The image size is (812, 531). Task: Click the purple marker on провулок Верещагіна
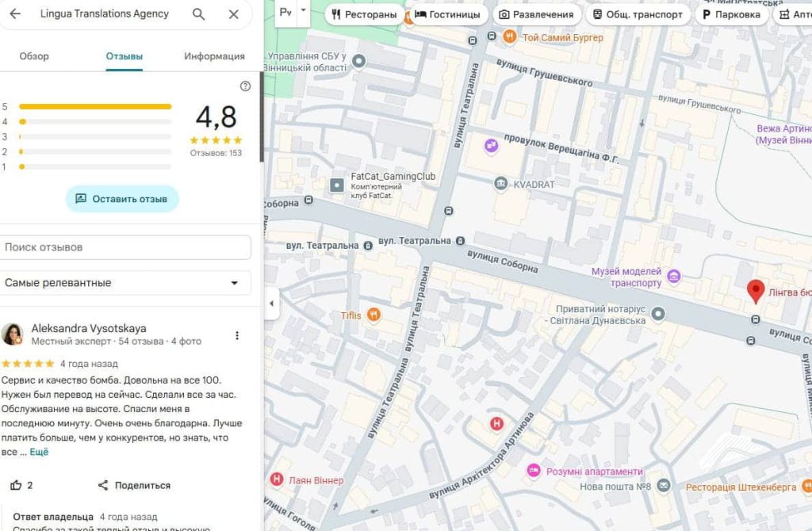pyautogui.click(x=491, y=145)
